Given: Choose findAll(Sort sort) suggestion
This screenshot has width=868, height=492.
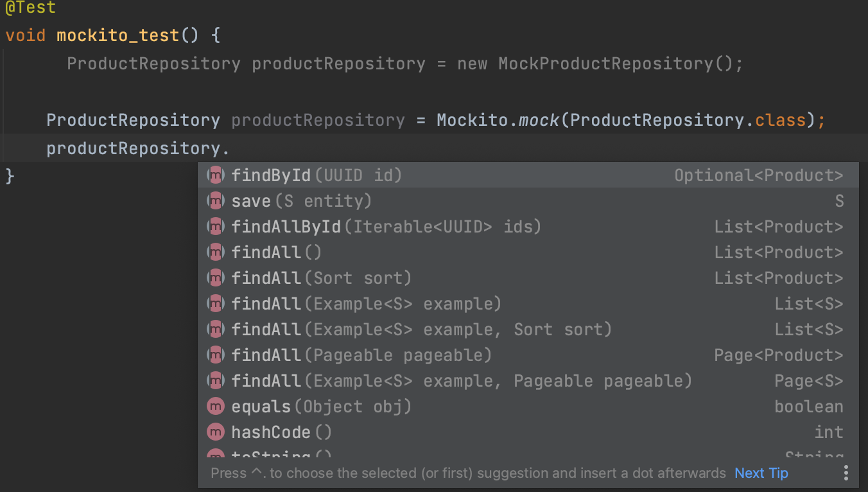Looking at the screenshot, I should point(528,278).
